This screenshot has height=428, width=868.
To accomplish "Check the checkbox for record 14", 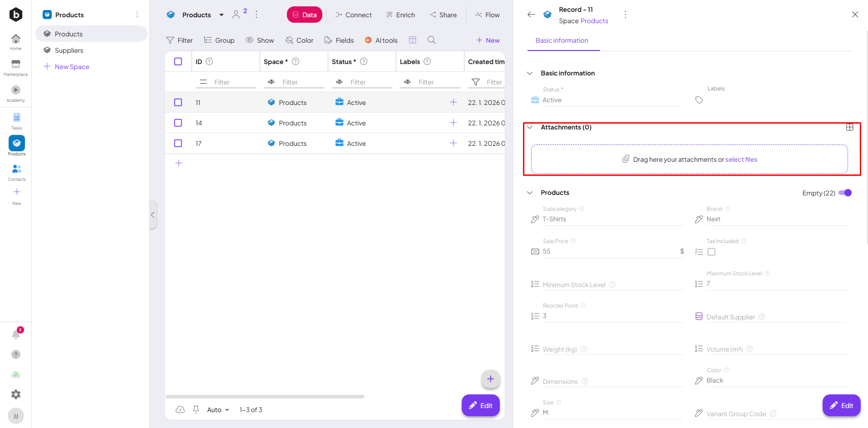I will click(x=178, y=123).
